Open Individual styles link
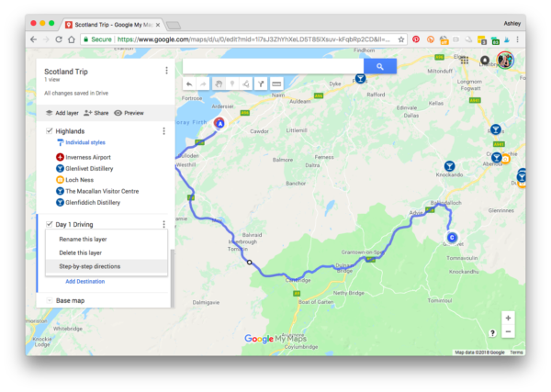Image resolution: width=551 pixels, height=392 pixels. click(x=85, y=142)
